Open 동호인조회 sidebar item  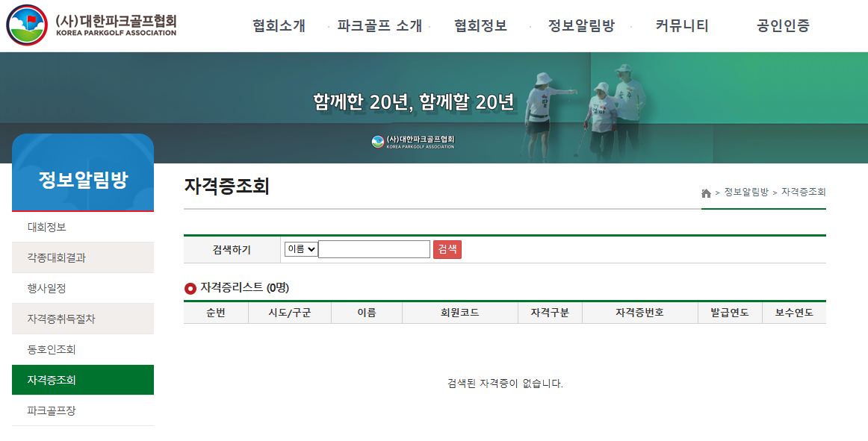(x=52, y=349)
